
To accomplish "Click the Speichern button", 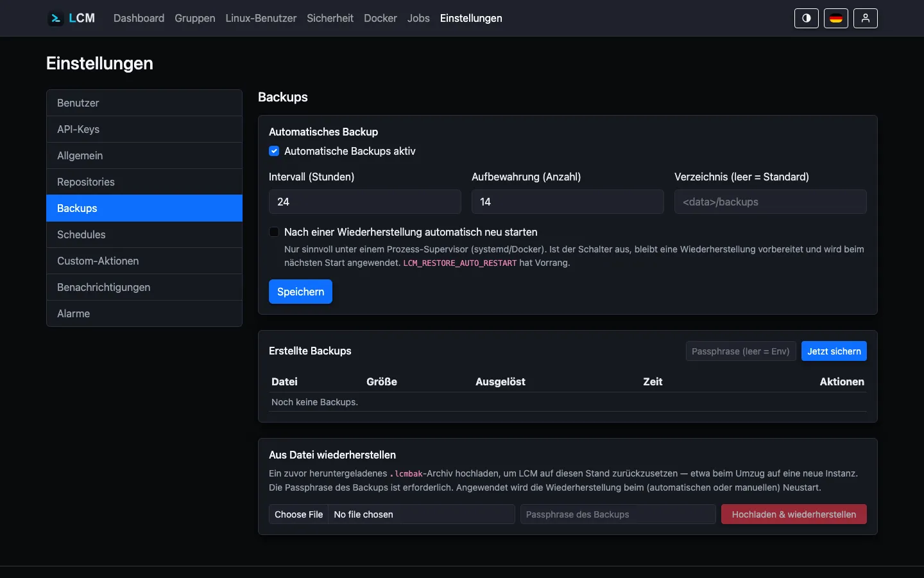I will 300,292.
